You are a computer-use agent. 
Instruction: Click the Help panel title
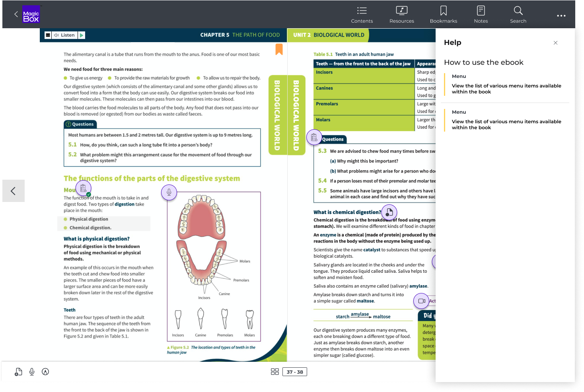(x=453, y=43)
